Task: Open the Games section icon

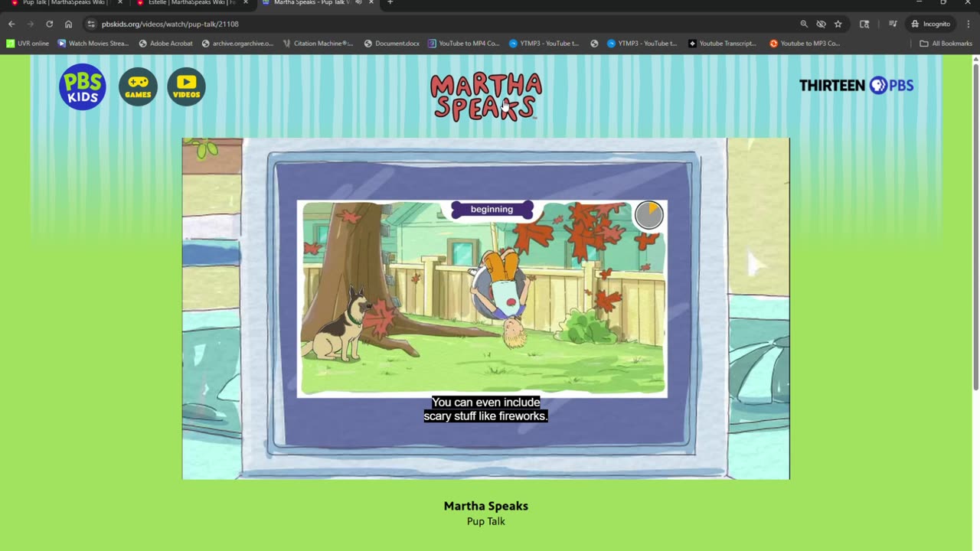Action: pyautogui.click(x=138, y=87)
